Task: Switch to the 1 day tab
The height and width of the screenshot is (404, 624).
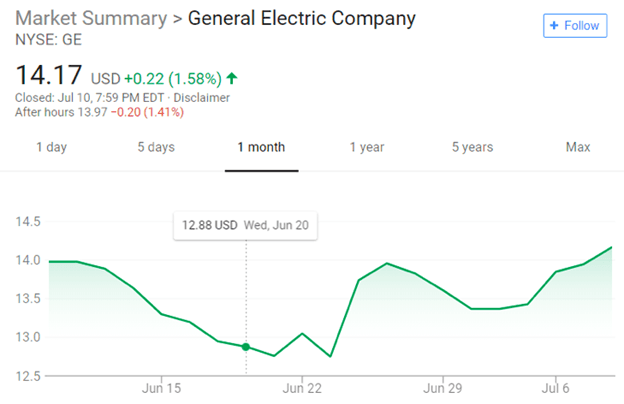Action: (51, 147)
